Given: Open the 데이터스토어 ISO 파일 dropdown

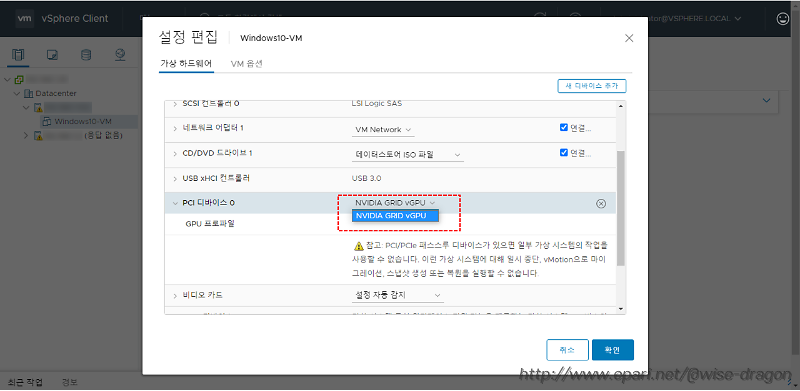Looking at the screenshot, I should click(408, 155).
